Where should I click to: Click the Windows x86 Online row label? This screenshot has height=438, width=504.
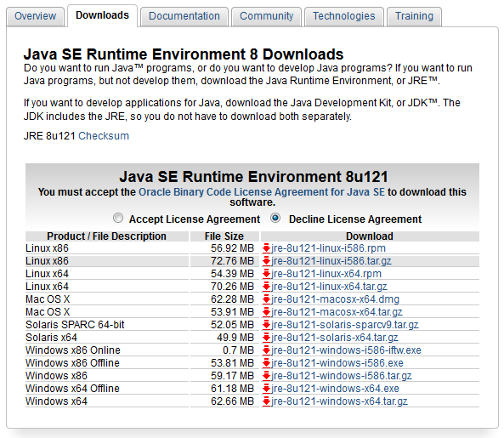point(73,350)
